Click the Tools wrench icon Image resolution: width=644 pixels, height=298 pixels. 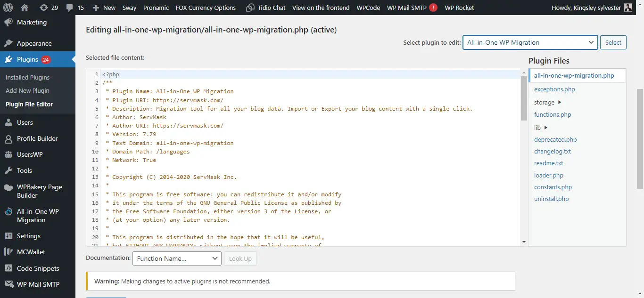point(8,170)
